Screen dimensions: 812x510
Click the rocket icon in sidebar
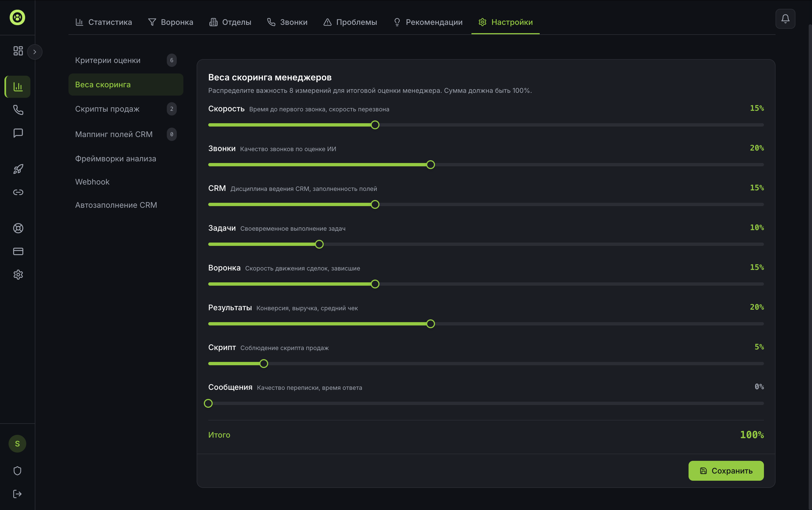tap(18, 169)
